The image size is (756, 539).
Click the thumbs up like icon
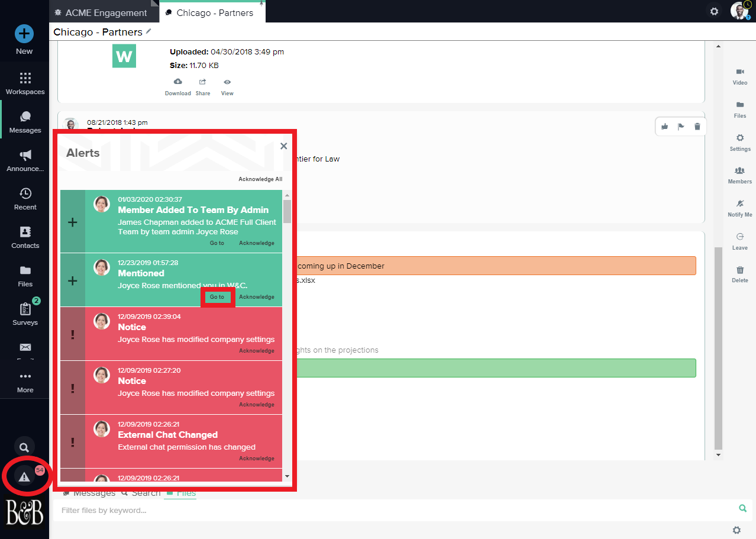665,126
